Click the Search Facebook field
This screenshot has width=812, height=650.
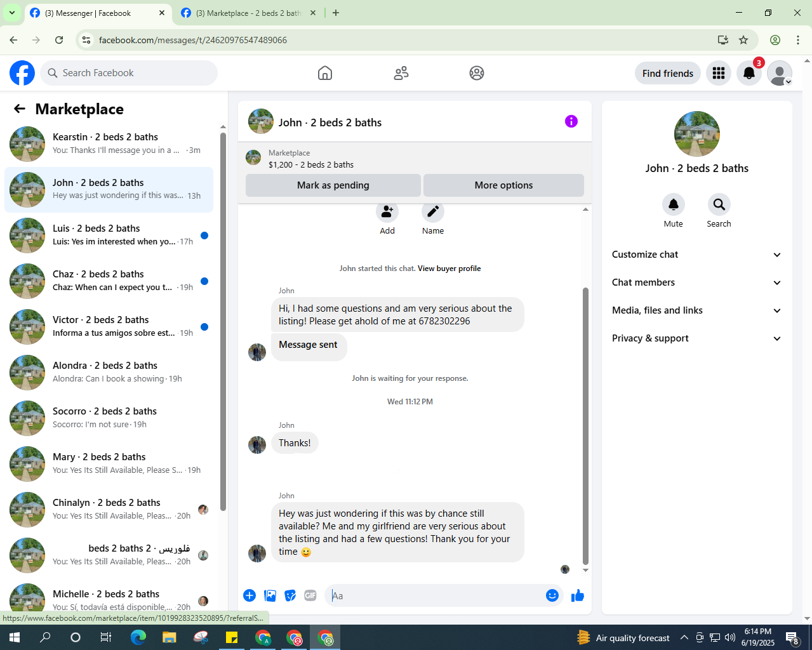point(130,73)
